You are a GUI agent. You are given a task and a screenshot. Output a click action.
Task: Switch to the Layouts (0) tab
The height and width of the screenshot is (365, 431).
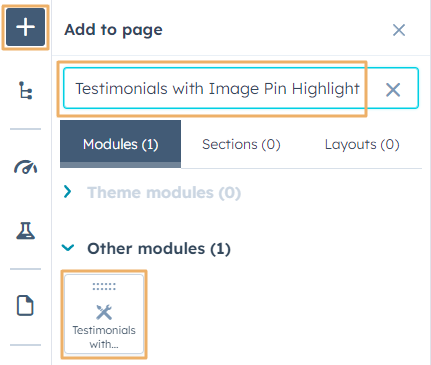click(x=362, y=144)
